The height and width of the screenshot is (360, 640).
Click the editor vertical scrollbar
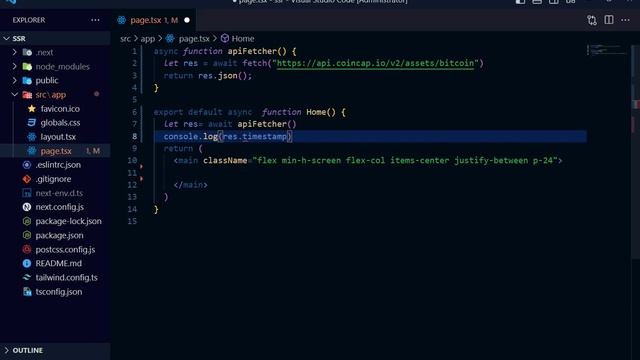coord(636,151)
